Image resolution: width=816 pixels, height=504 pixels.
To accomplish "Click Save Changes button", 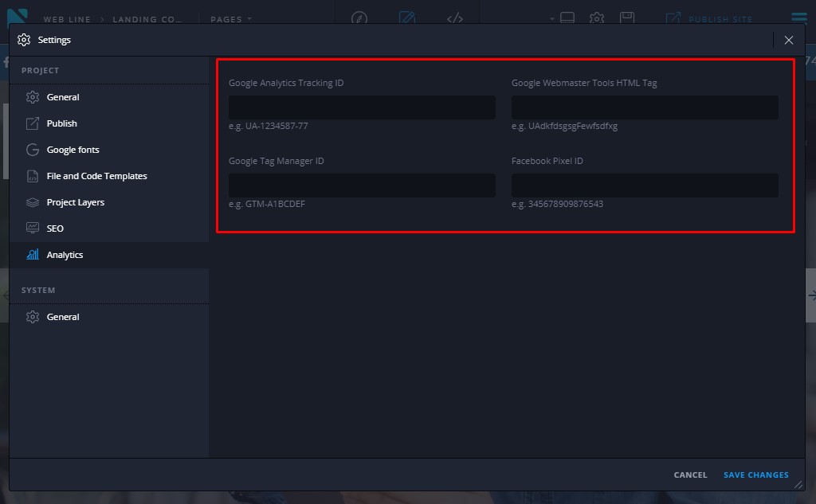I will point(755,475).
